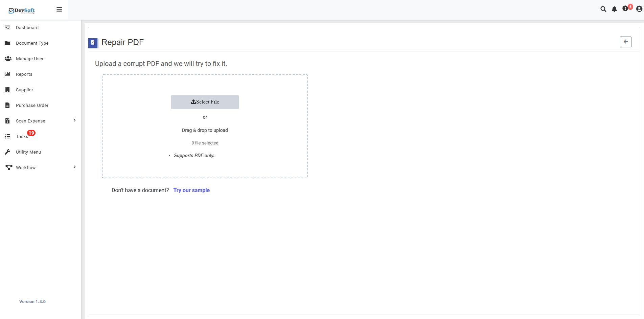Switch to the Repair PDF page header

click(x=123, y=42)
